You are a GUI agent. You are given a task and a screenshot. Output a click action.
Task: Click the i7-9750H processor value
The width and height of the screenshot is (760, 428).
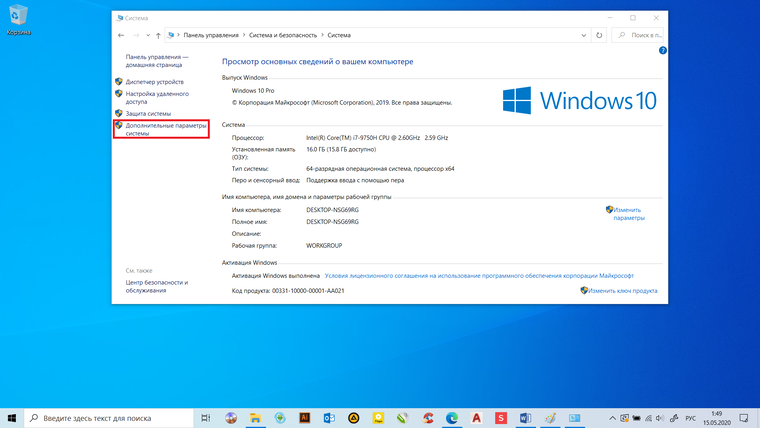(377, 138)
